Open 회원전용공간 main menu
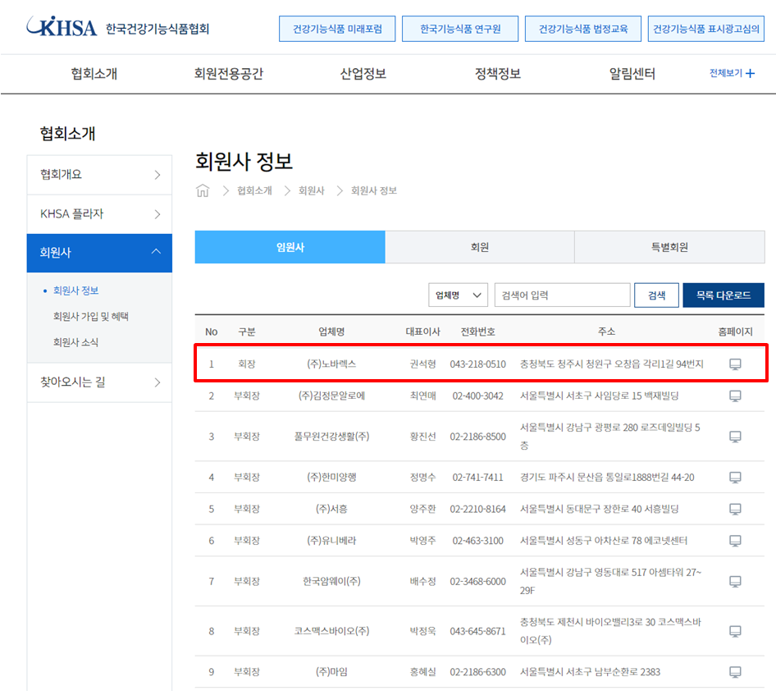This screenshot has height=700, width=776. pos(229,74)
